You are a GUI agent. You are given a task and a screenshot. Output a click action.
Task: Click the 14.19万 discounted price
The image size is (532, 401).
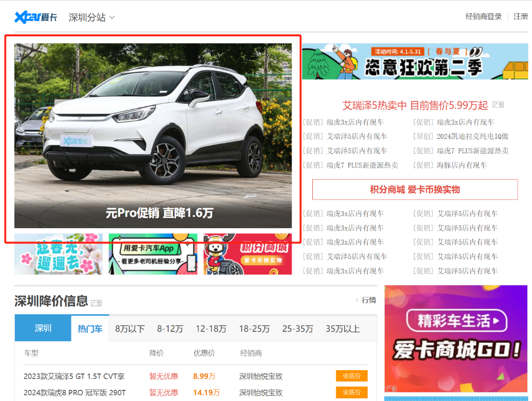[206, 392]
